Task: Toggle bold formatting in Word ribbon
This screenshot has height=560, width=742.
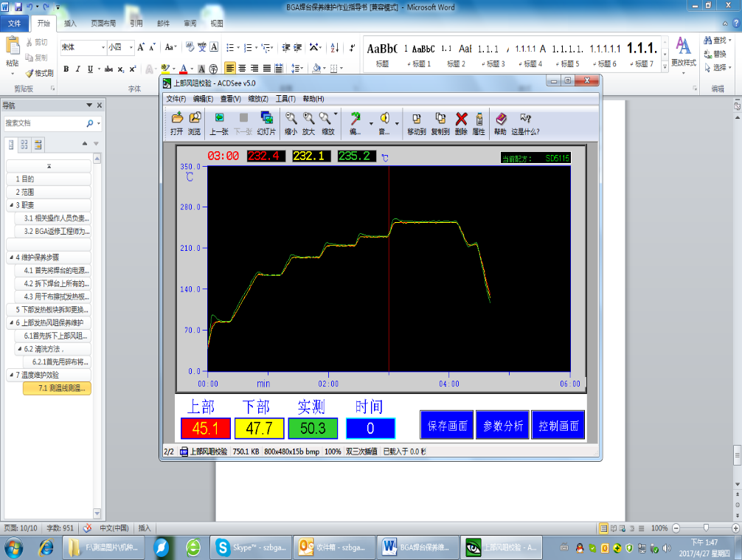Action: click(66, 69)
